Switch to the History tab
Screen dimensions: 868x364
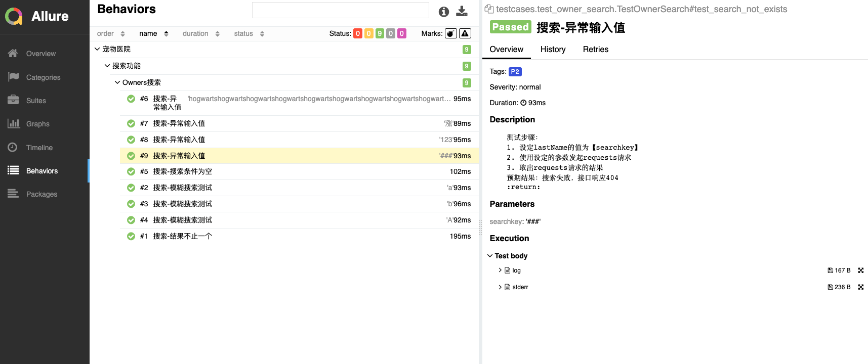pyautogui.click(x=553, y=49)
